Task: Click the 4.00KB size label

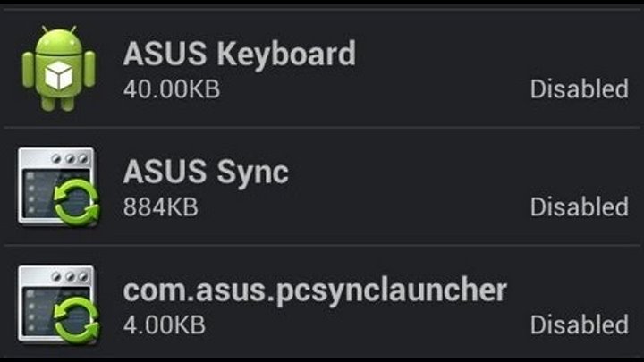Action: pos(165,324)
